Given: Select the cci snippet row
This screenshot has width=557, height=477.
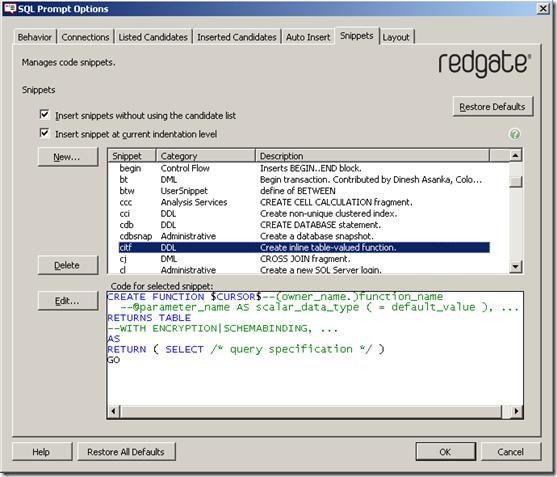Looking at the screenshot, I should point(304,213).
